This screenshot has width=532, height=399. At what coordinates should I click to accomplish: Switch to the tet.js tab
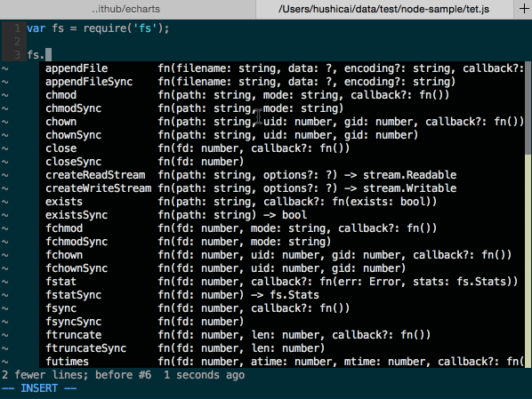point(384,9)
